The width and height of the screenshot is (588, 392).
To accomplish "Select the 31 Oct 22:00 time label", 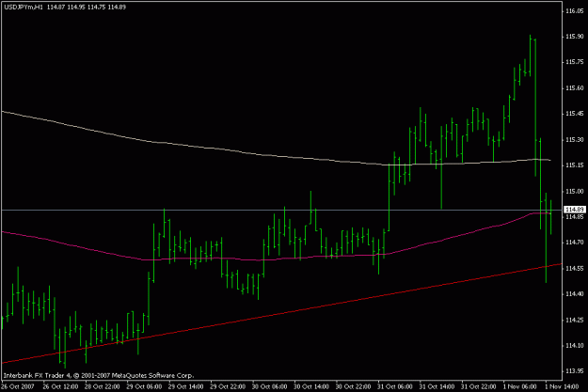I will (x=480, y=386).
